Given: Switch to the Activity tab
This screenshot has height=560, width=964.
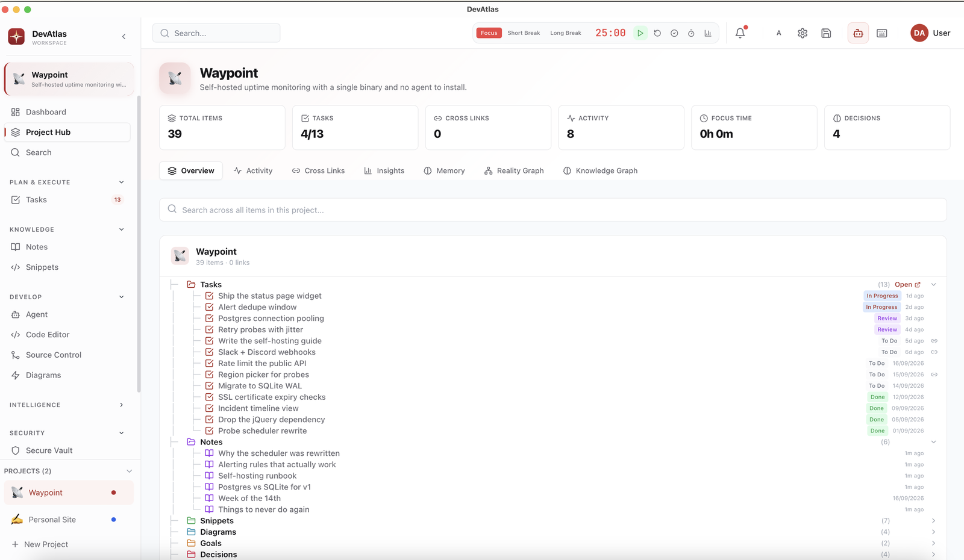Looking at the screenshot, I should pos(253,171).
